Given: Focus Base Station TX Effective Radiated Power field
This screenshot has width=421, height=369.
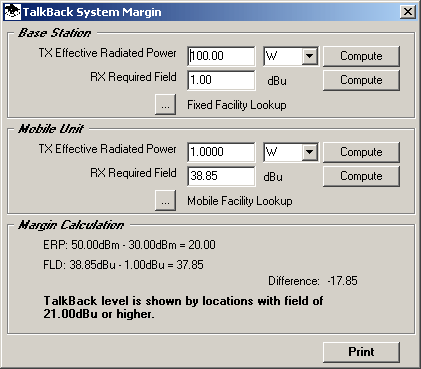Looking at the screenshot, I should point(221,56).
